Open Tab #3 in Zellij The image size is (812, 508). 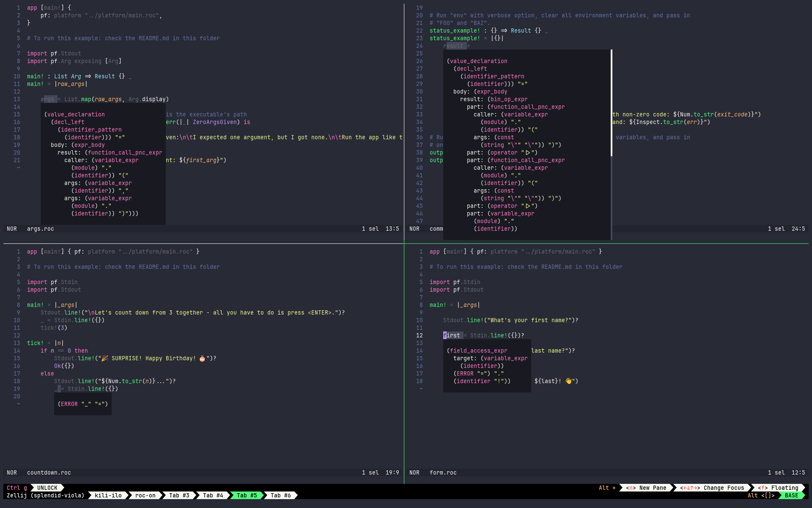click(x=179, y=495)
